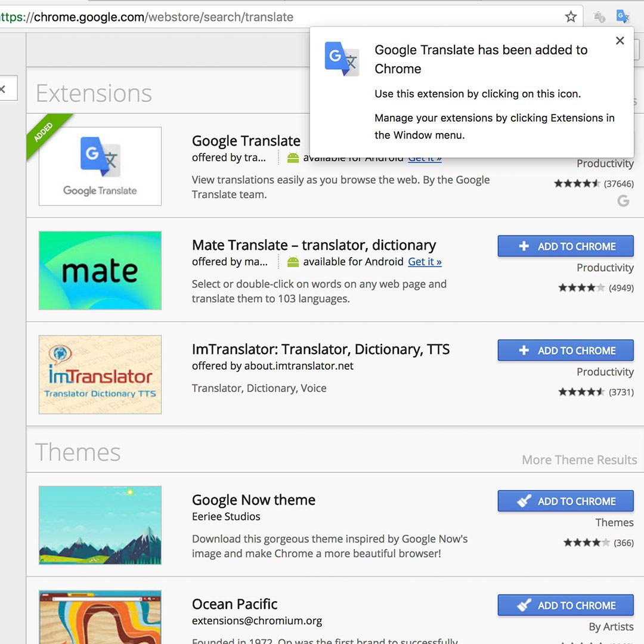This screenshot has width=644, height=644.
Task: Add Ocean Pacific theme to Chrome
Action: coord(565,605)
